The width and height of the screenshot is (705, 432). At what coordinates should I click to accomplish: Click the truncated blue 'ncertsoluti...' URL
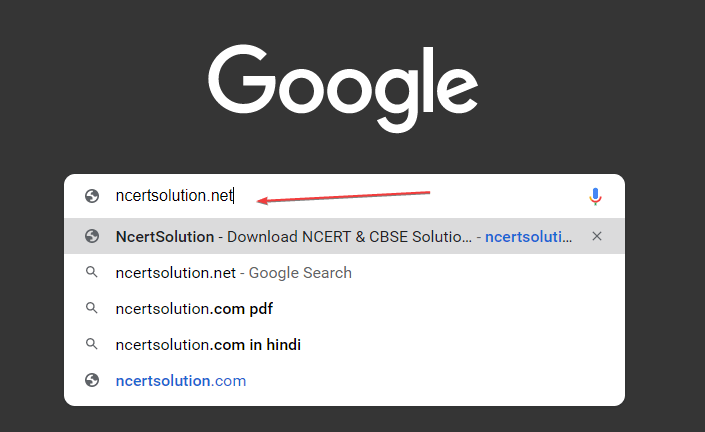[x=528, y=236]
